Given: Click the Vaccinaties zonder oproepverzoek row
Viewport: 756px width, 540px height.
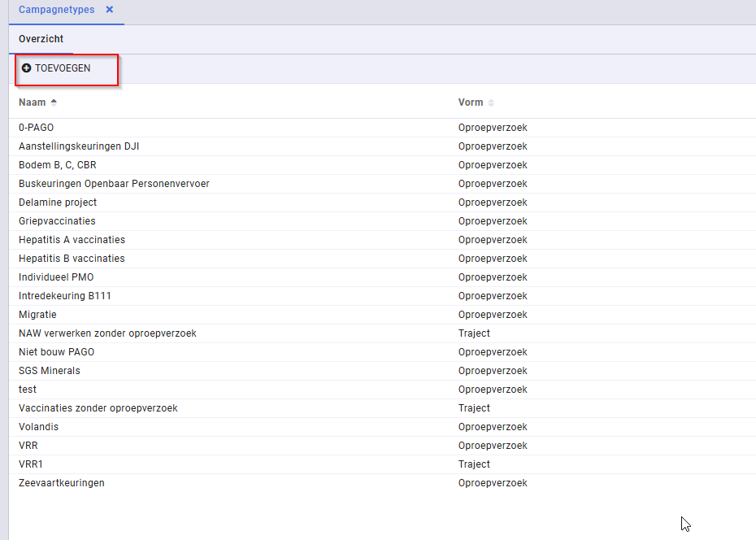Looking at the screenshot, I should (x=382, y=408).
